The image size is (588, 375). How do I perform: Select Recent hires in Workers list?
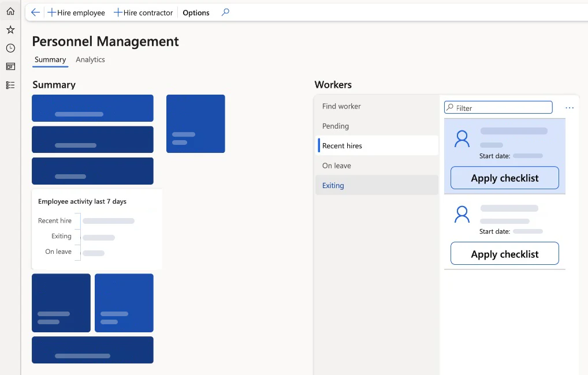[x=377, y=146]
